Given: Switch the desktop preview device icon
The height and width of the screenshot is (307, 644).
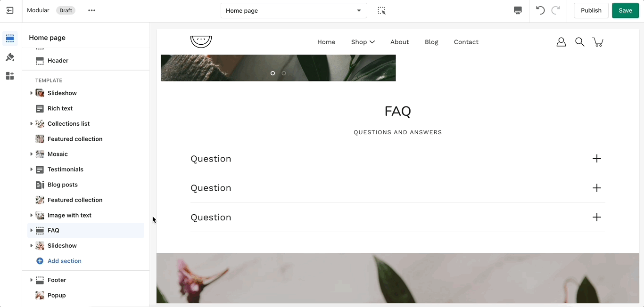Looking at the screenshot, I should pyautogui.click(x=518, y=10).
